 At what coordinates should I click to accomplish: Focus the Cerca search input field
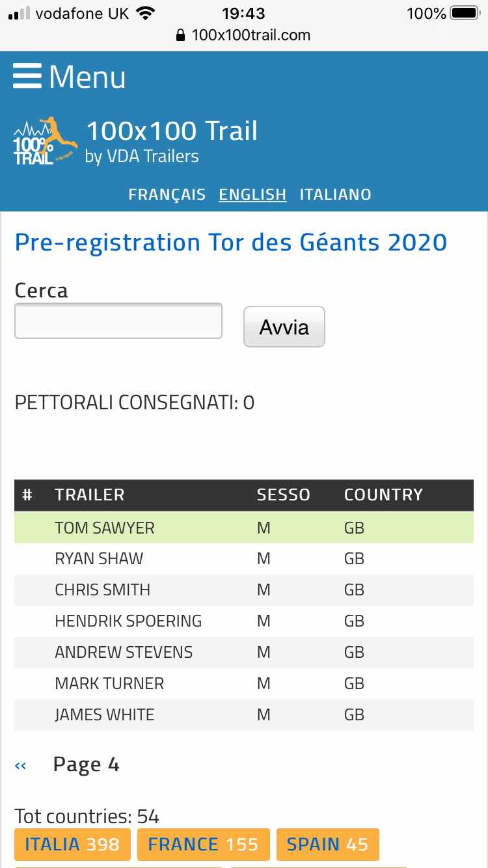point(118,321)
